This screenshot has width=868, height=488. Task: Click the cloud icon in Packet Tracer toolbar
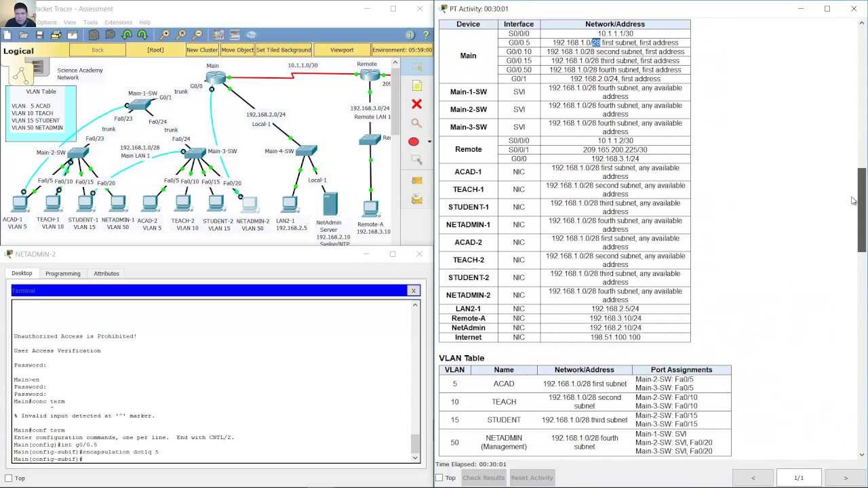click(x=252, y=35)
